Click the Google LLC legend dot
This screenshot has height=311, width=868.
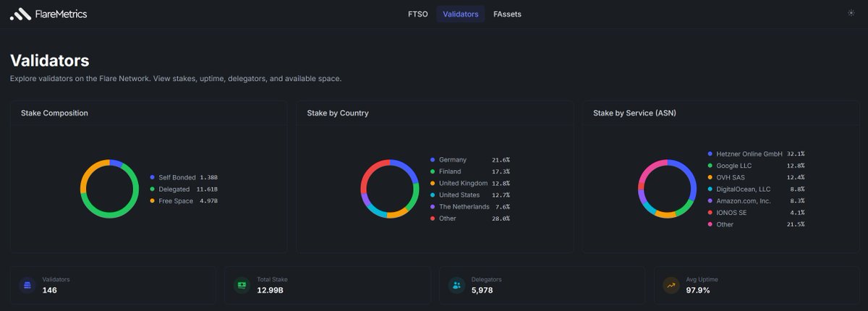[x=710, y=166]
